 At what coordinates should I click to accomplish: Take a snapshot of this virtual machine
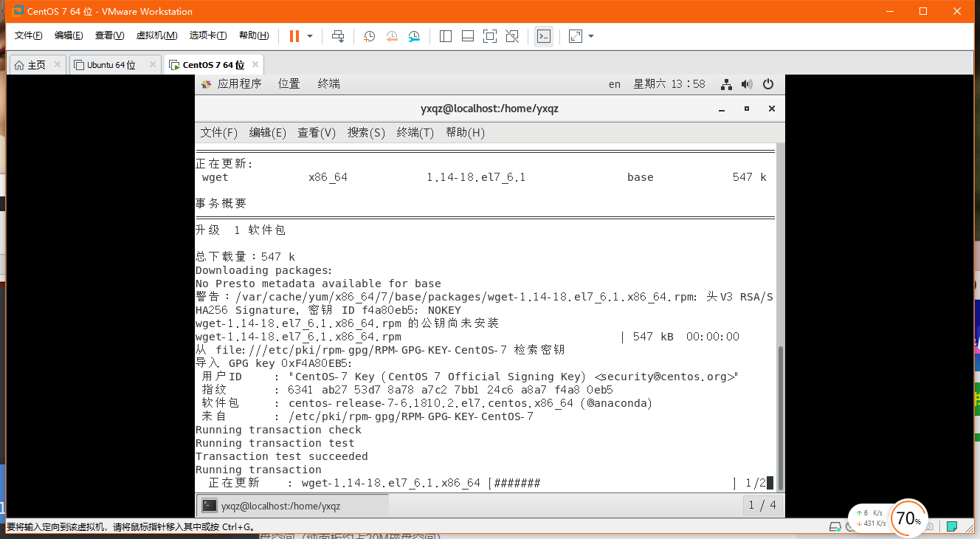point(369,36)
